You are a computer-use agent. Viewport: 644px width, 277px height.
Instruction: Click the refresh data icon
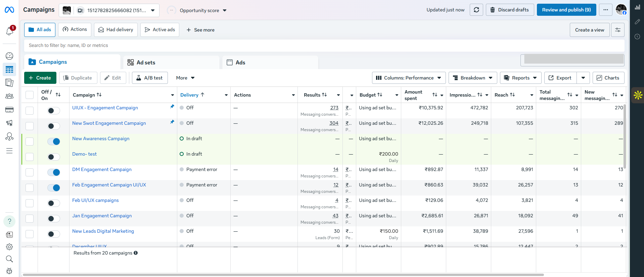coord(476,10)
